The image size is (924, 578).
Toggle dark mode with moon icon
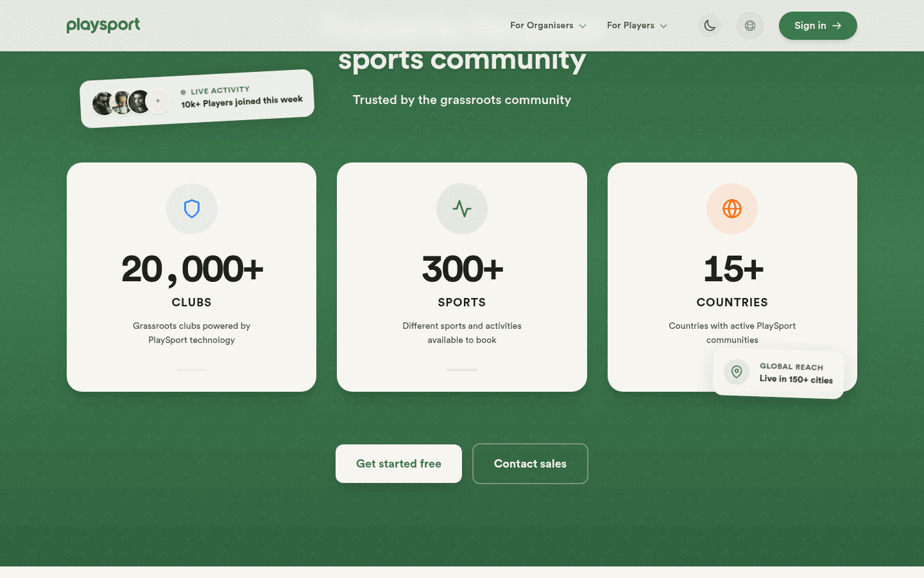[x=710, y=26]
